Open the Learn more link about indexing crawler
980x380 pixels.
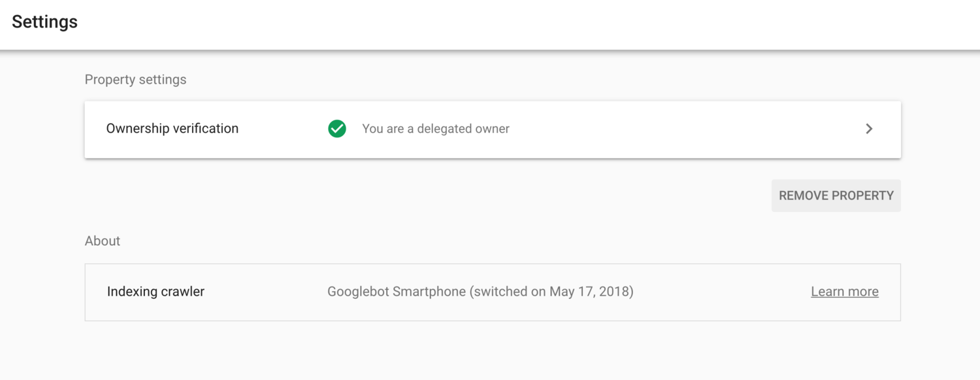point(844,292)
